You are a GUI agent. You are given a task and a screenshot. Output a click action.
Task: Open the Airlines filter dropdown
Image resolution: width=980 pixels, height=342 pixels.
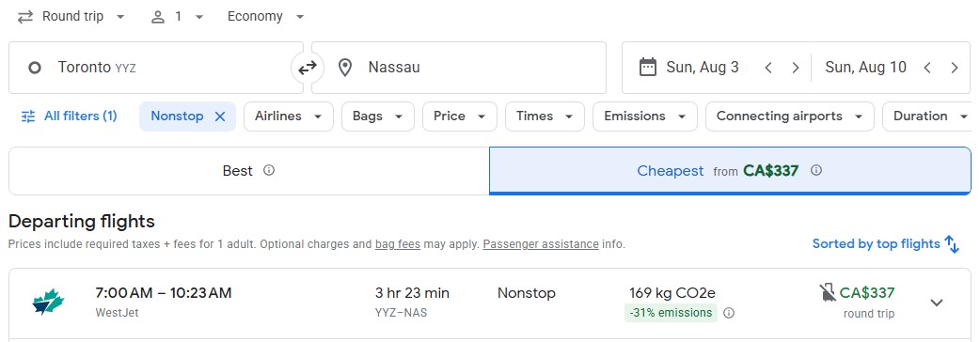pyautogui.click(x=288, y=117)
